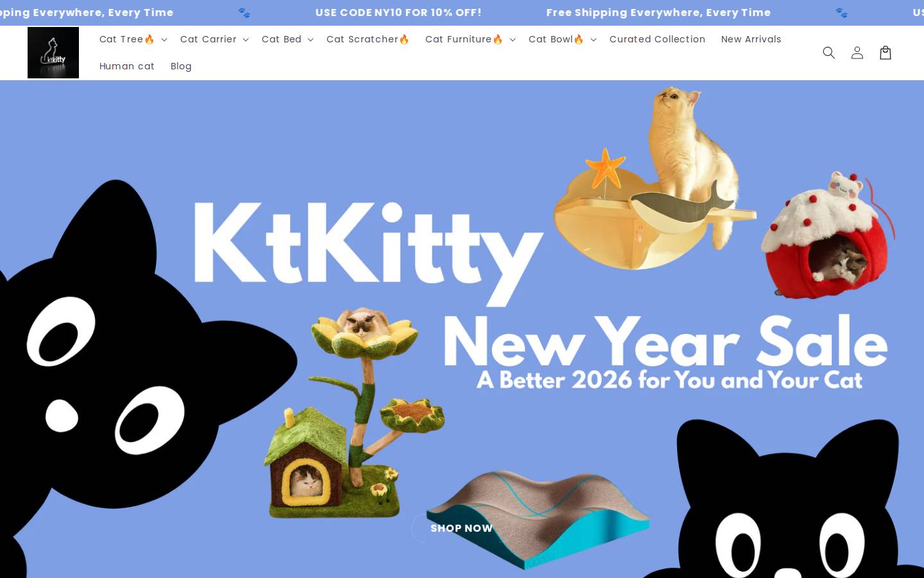Click the wave cat scratcher image
Viewport: 924px width, 578px height.
point(538,519)
